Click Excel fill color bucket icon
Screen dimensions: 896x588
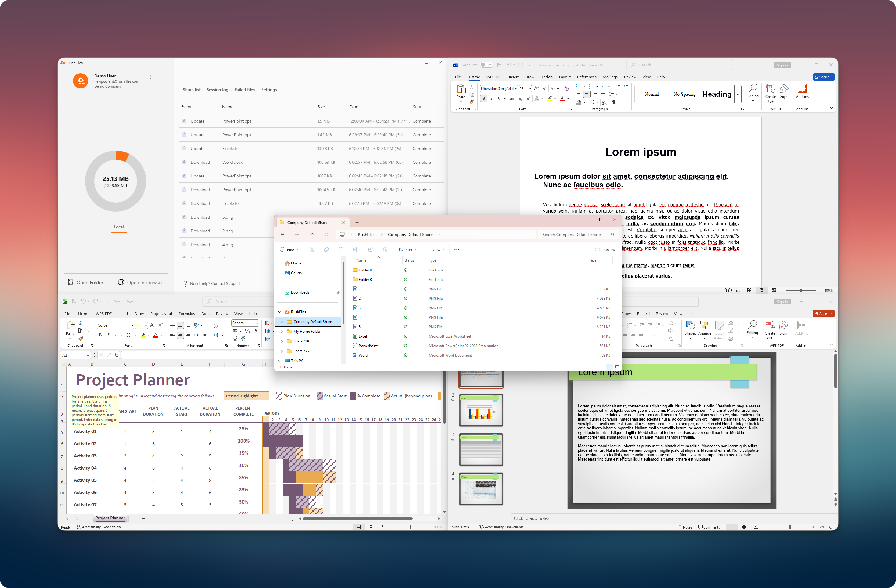143,335
